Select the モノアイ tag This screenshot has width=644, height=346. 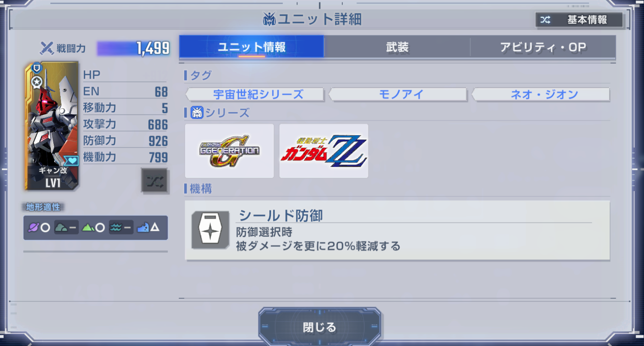tap(401, 94)
